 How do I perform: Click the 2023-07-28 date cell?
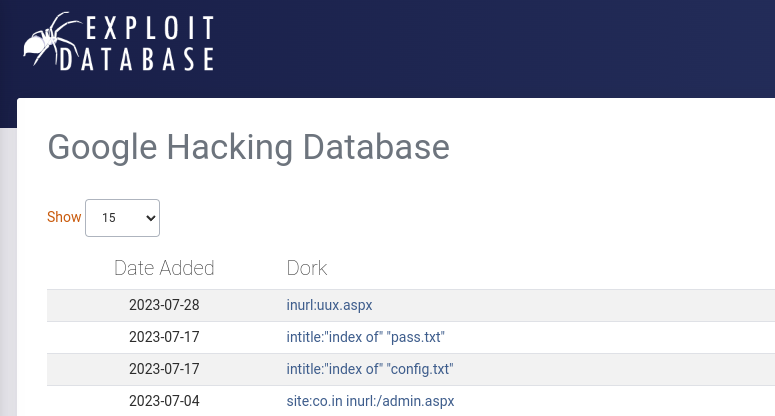[x=164, y=305]
